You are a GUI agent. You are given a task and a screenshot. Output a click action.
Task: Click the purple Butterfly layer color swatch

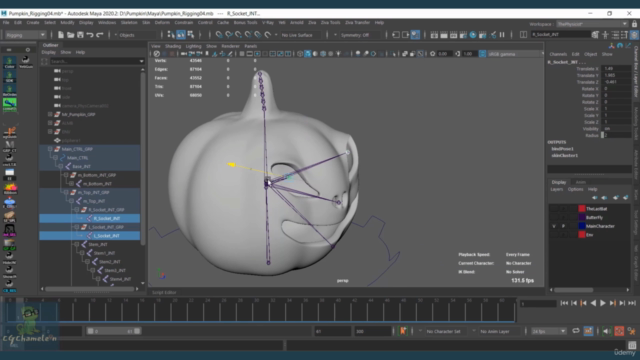point(582,218)
